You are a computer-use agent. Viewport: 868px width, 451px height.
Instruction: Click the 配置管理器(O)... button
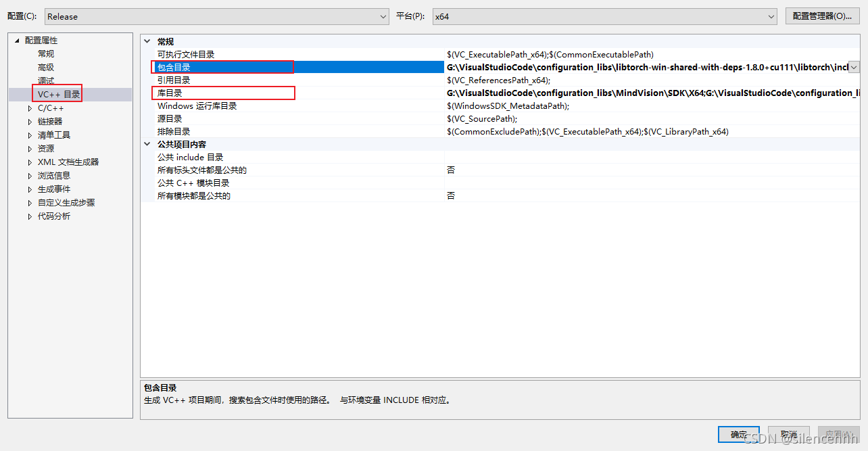pos(822,16)
